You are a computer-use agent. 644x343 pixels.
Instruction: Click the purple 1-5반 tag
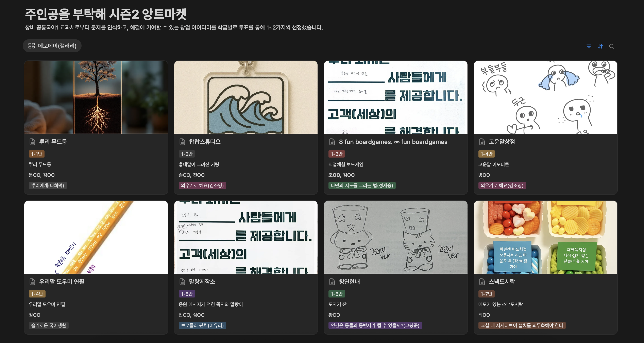point(187,294)
